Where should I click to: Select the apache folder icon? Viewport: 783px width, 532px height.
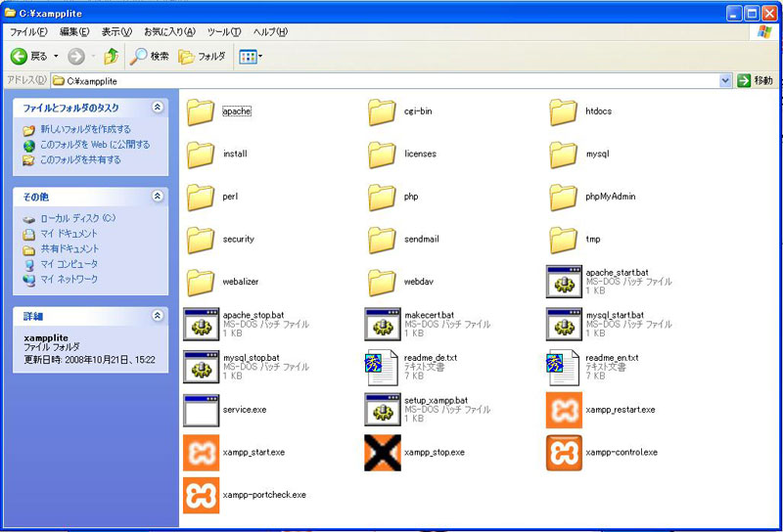click(201, 111)
